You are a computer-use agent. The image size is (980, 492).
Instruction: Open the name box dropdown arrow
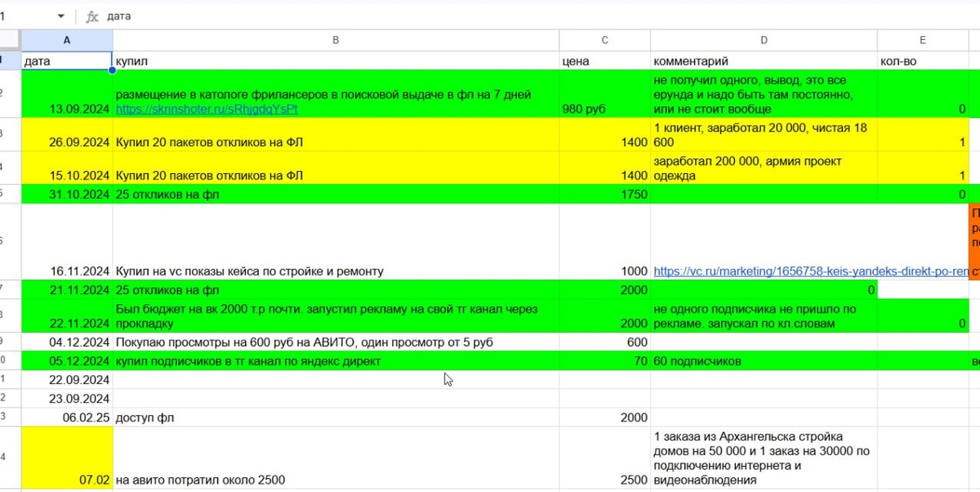[x=61, y=16]
